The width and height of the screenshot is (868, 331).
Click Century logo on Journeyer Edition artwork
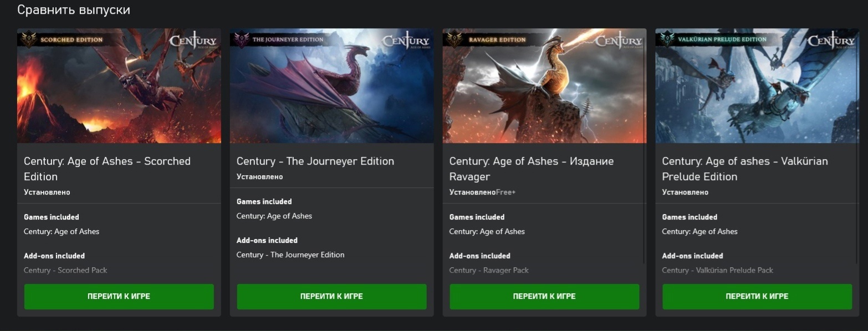[406, 42]
